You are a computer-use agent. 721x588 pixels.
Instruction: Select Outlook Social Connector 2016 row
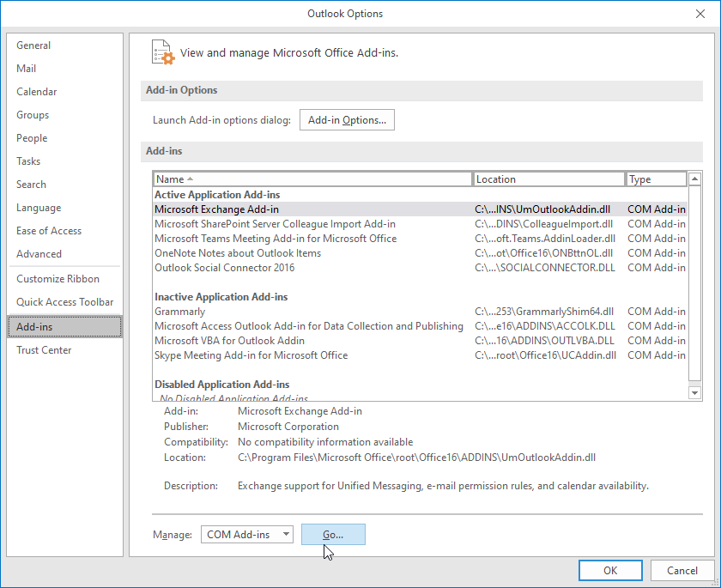pyautogui.click(x=421, y=268)
